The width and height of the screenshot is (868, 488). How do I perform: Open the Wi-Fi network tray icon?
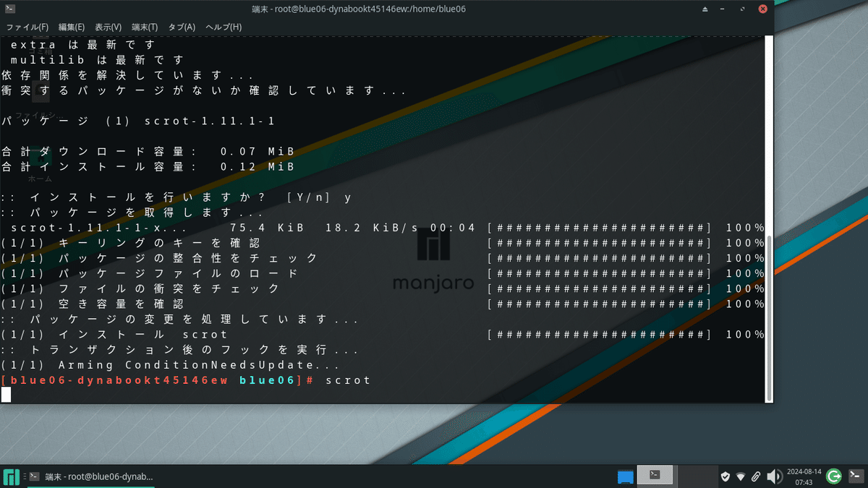tap(741, 476)
